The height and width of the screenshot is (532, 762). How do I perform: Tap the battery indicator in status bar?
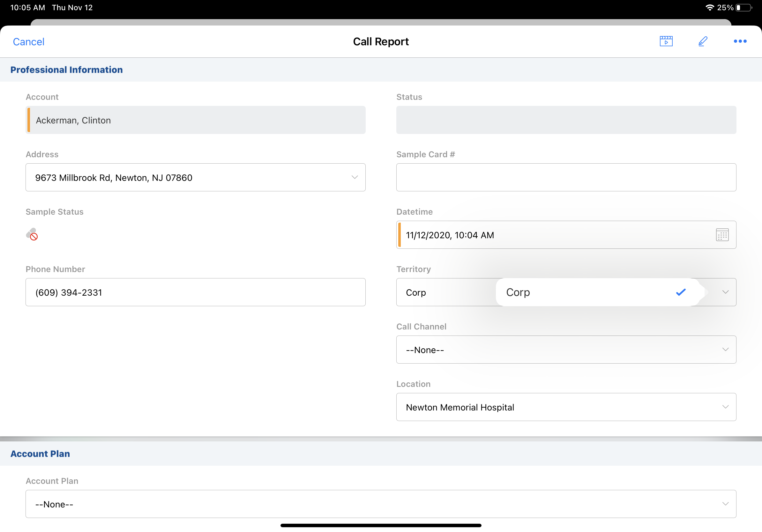point(744,8)
